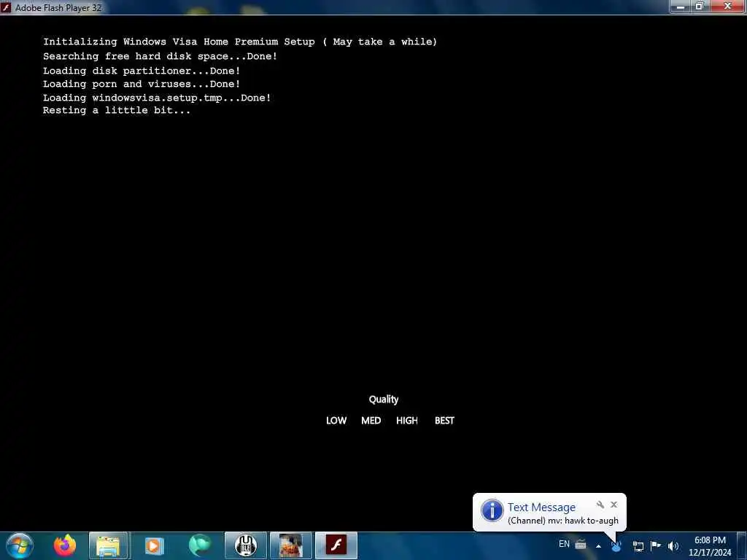Open the network connection tray icon
The image size is (747, 560).
tap(638, 546)
